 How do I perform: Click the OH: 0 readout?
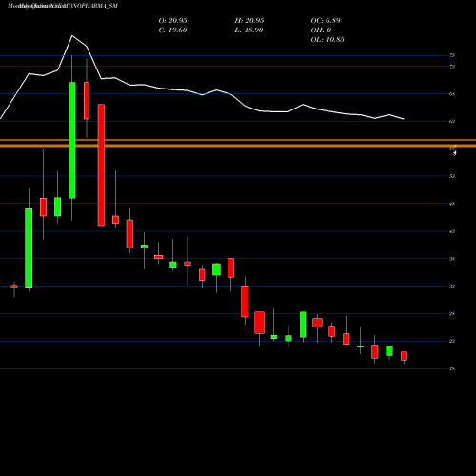321,30
